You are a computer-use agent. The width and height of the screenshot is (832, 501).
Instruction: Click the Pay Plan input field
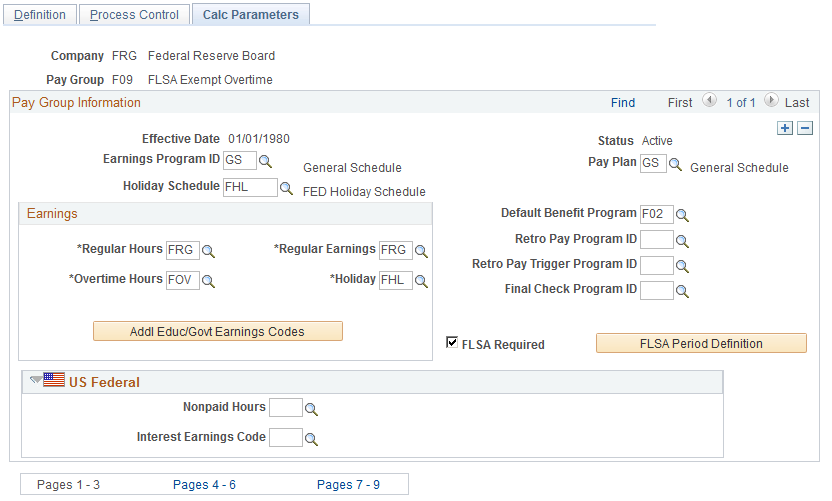(x=653, y=163)
